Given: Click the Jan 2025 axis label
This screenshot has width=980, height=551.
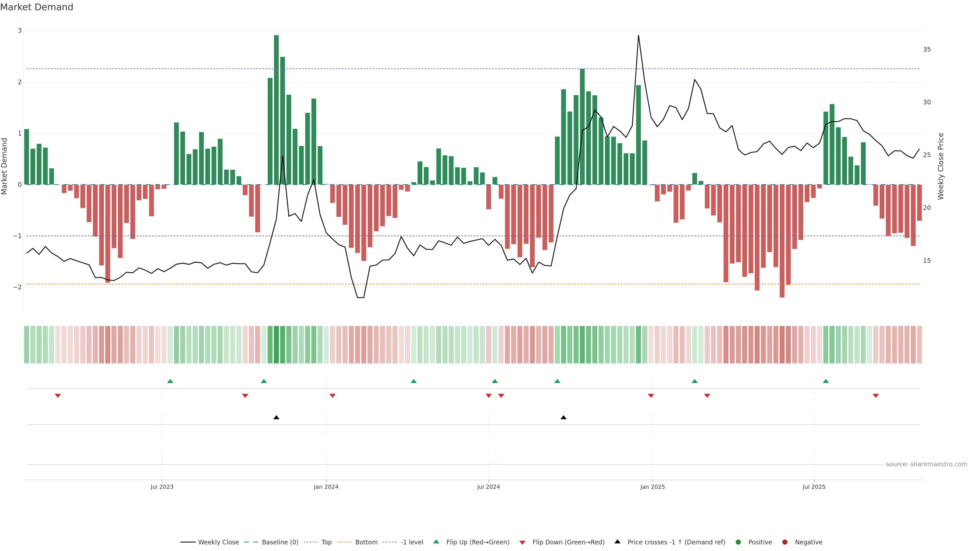Looking at the screenshot, I should click(653, 487).
